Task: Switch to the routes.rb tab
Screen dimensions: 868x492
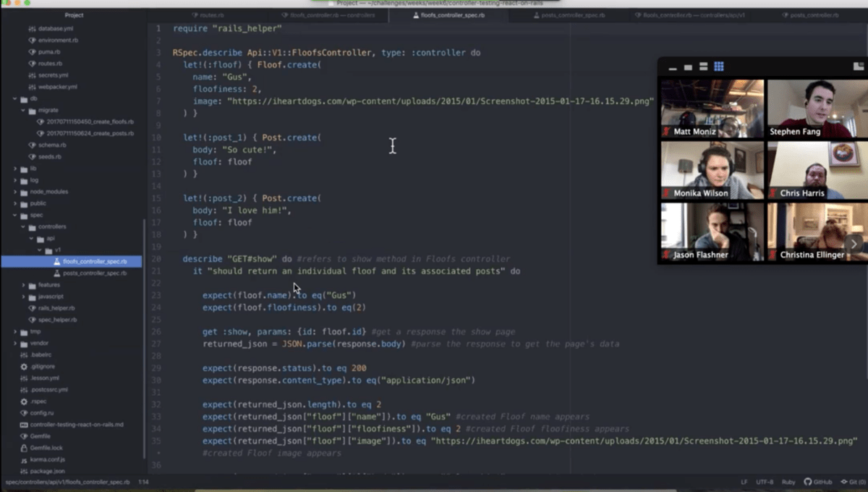Action: tap(208, 14)
